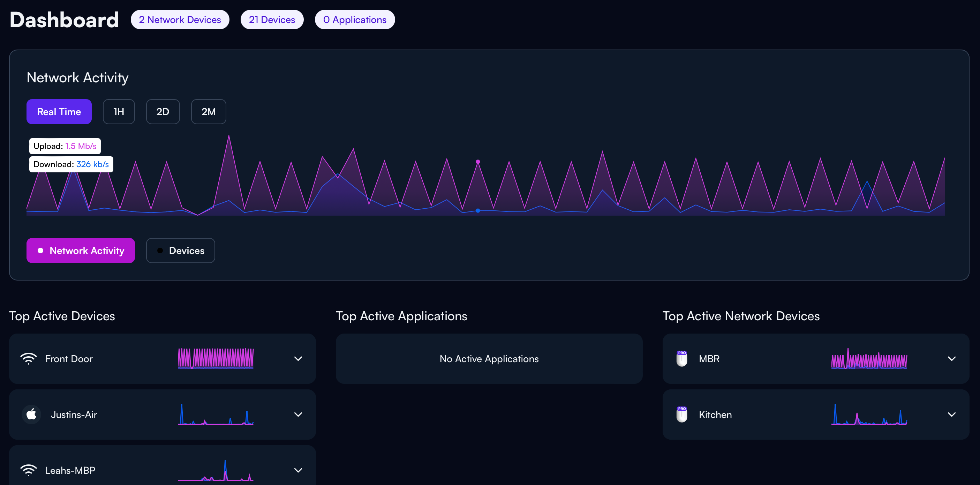
Task: Click the Apple icon beside Justins-Air
Action: 32,414
